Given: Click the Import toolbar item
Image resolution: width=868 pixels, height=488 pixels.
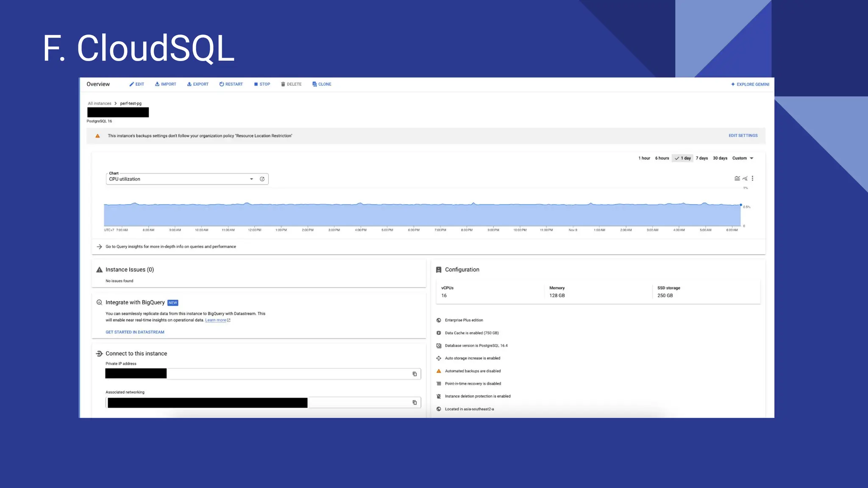Looking at the screenshot, I should click(165, 84).
